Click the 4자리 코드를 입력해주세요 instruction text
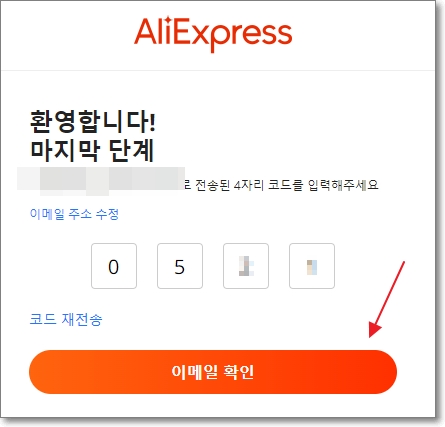This screenshot has width=445, height=427. click(x=306, y=185)
